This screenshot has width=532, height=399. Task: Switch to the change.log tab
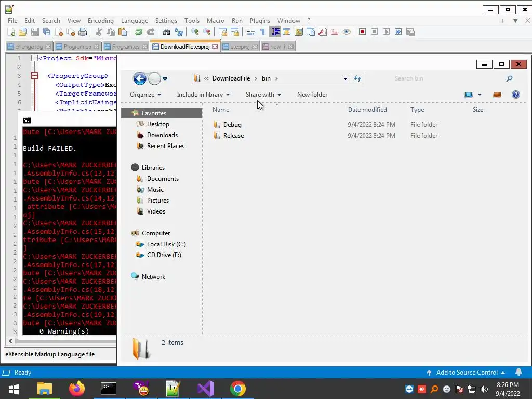[29, 46]
